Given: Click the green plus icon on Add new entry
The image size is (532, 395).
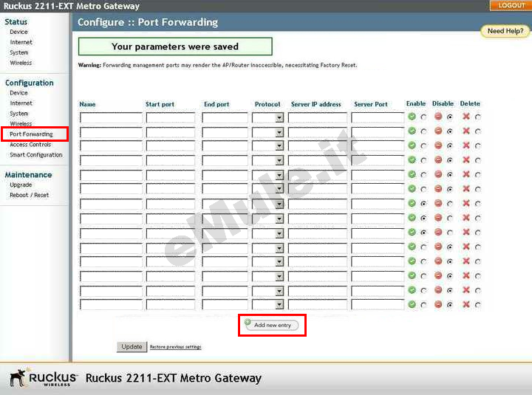Looking at the screenshot, I should [248, 322].
